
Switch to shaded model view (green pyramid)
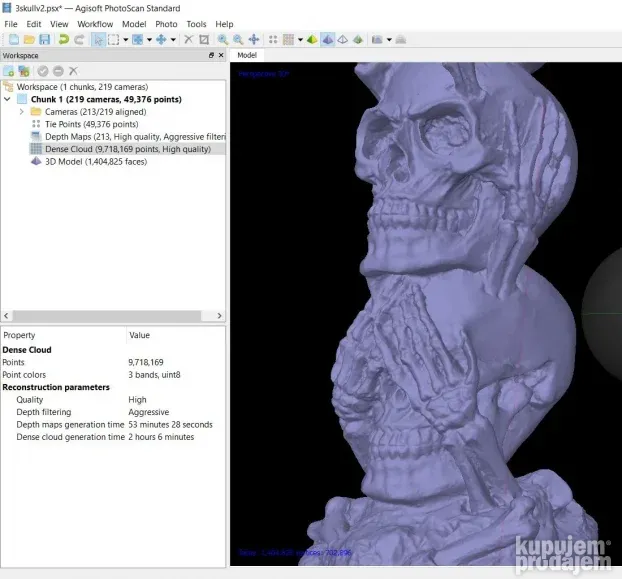coord(312,40)
